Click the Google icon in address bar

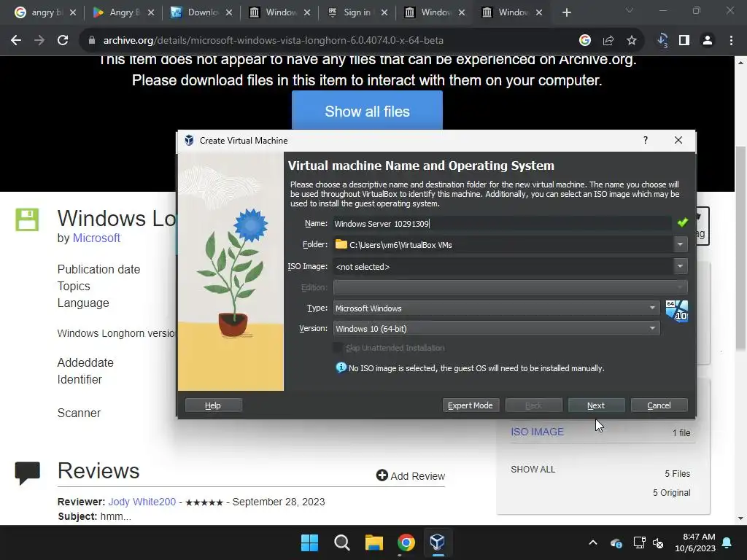585,41
